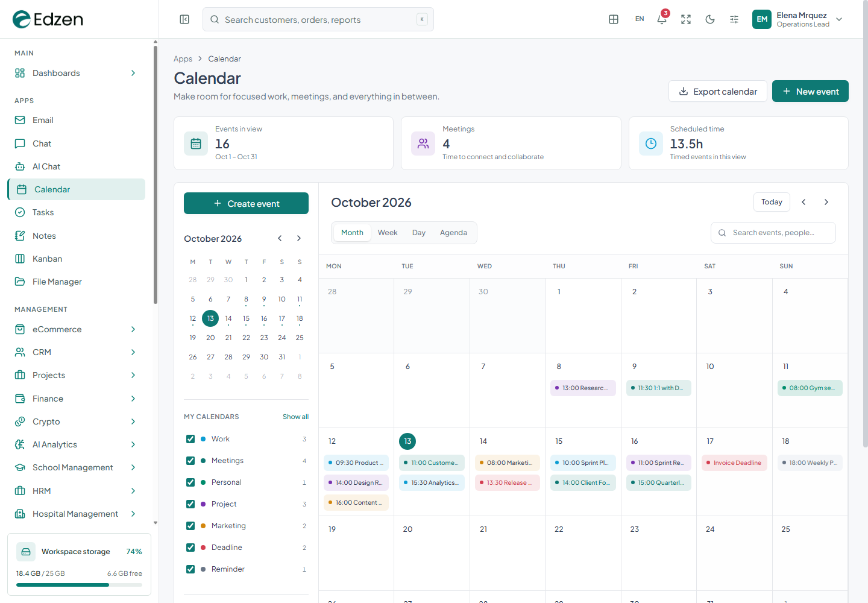
Task: Open Notes in the sidebar
Action: pyautogui.click(x=76, y=236)
